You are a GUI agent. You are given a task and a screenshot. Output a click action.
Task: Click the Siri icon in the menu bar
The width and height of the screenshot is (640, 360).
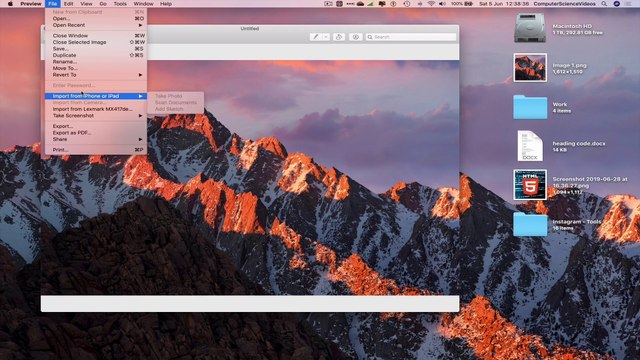tap(617, 4)
